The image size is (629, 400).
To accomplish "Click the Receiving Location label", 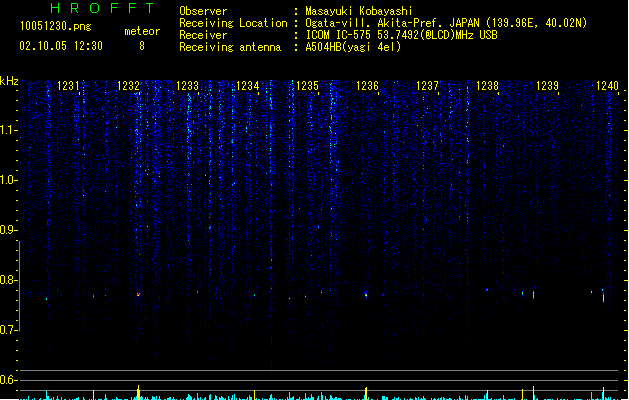I will pyautogui.click(x=233, y=23).
